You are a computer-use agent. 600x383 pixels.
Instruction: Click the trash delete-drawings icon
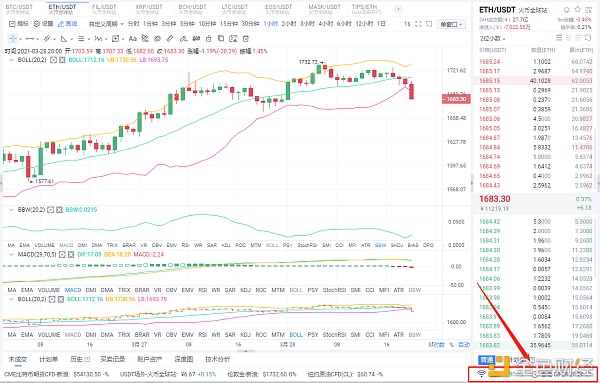click(x=246, y=39)
